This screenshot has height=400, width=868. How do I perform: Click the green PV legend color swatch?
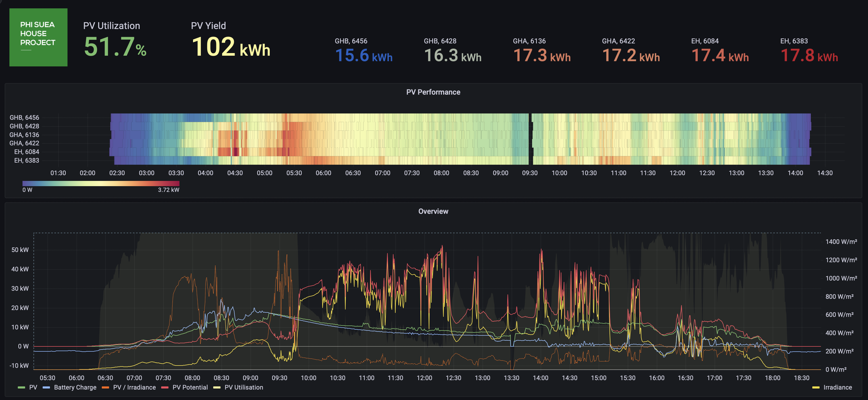[x=21, y=387]
